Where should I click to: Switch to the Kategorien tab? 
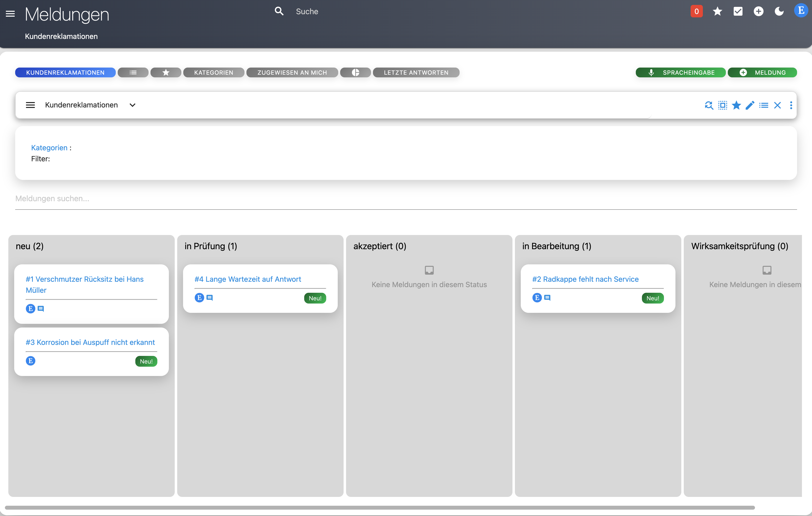click(213, 72)
